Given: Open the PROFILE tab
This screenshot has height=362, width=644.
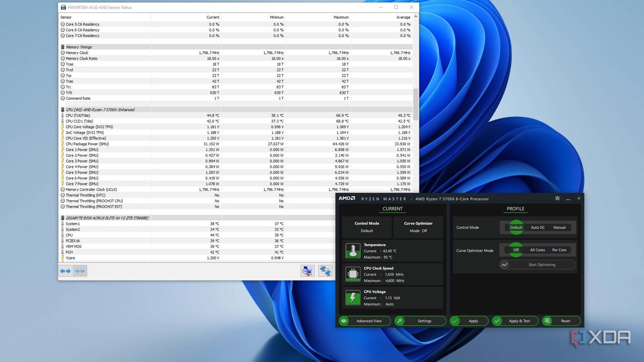Looking at the screenshot, I should tap(515, 209).
